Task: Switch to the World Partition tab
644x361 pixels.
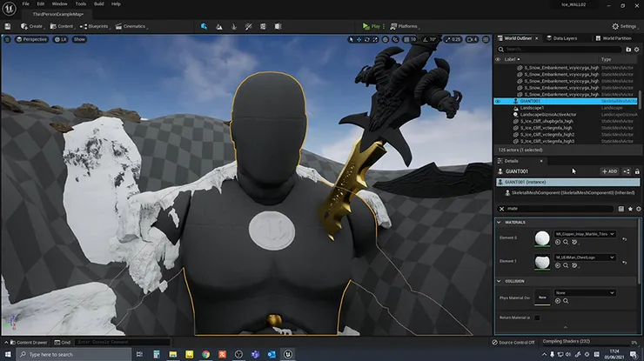Action: tap(614, 38)
